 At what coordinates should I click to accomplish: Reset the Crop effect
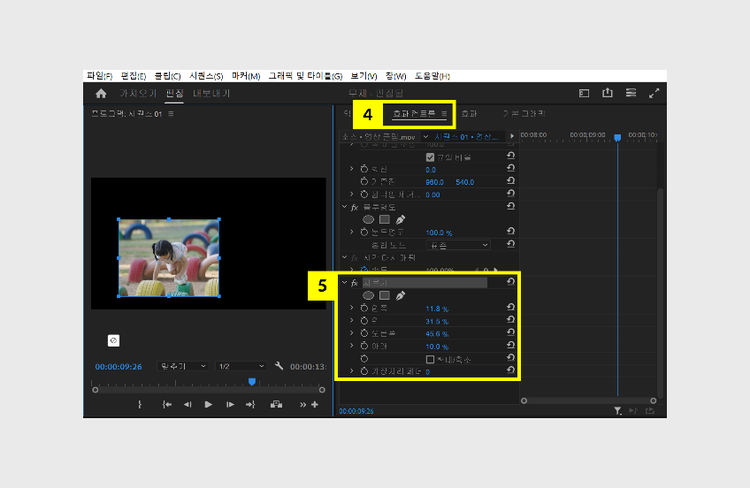tap(511, 282)
